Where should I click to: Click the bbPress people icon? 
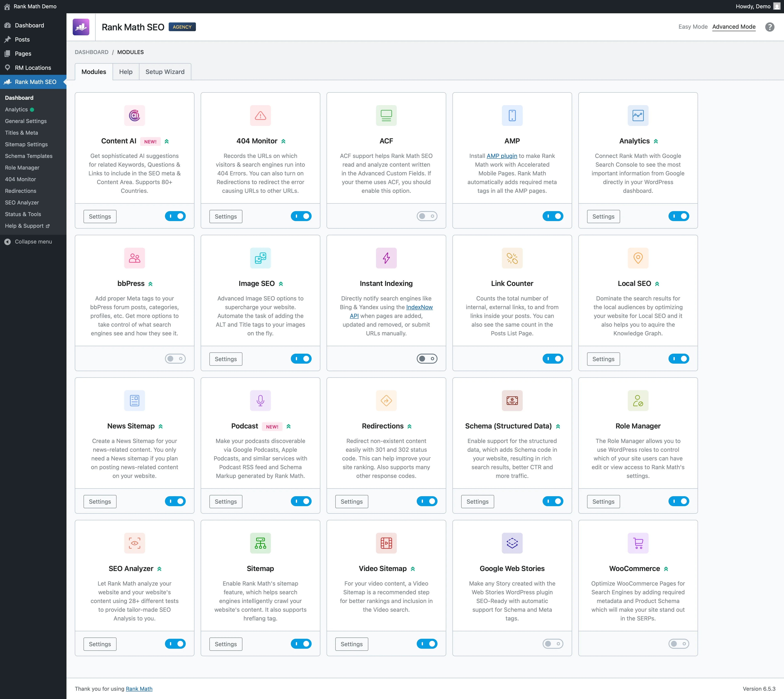[x=134, y=258]
